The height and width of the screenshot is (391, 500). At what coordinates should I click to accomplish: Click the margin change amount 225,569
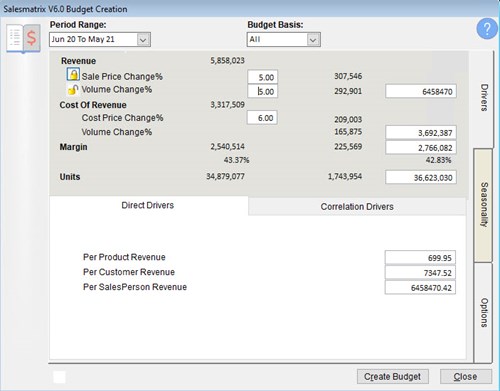click(x=348, y=146)
